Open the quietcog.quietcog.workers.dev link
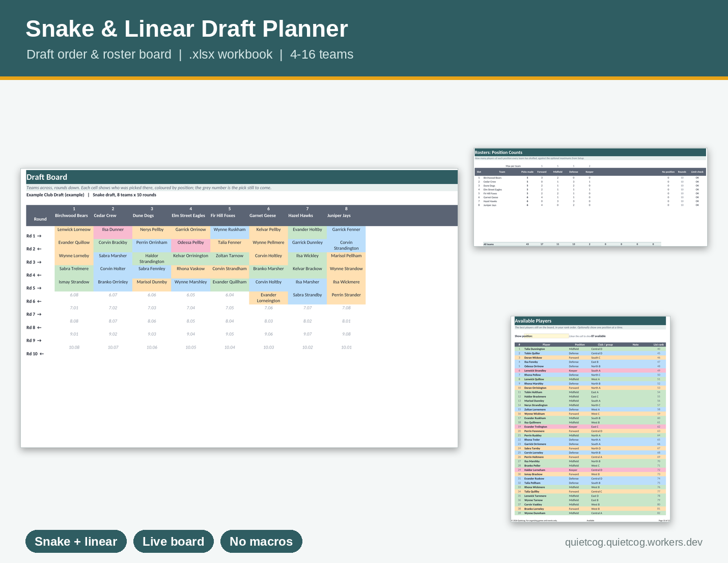Screen dimensions: 728x563 tap(633, 542)
